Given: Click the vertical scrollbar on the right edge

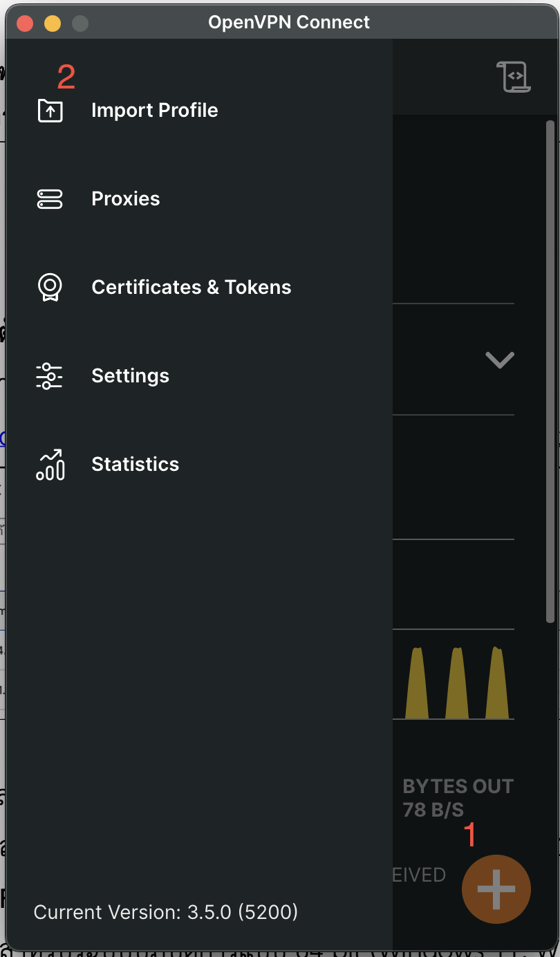Looking at the screenshot, I should (x=550, y=372).
